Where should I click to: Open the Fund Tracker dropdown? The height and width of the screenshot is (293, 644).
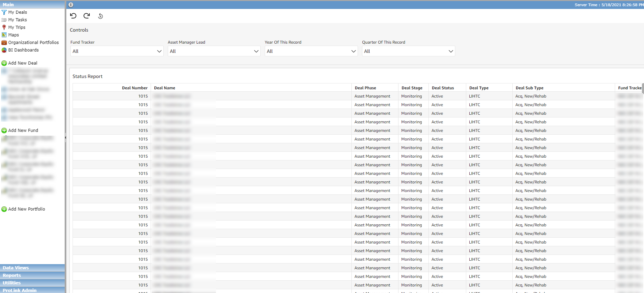coord(117,51)
